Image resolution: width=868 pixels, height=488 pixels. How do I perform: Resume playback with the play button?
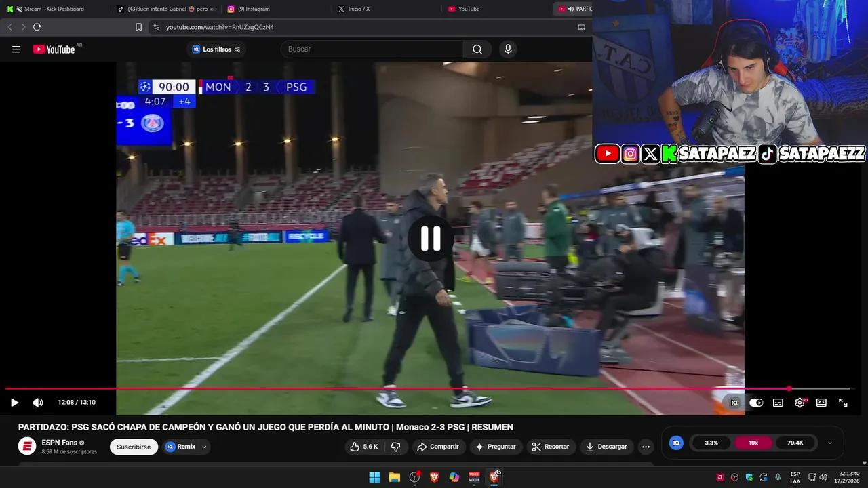(x=14, y=403)
